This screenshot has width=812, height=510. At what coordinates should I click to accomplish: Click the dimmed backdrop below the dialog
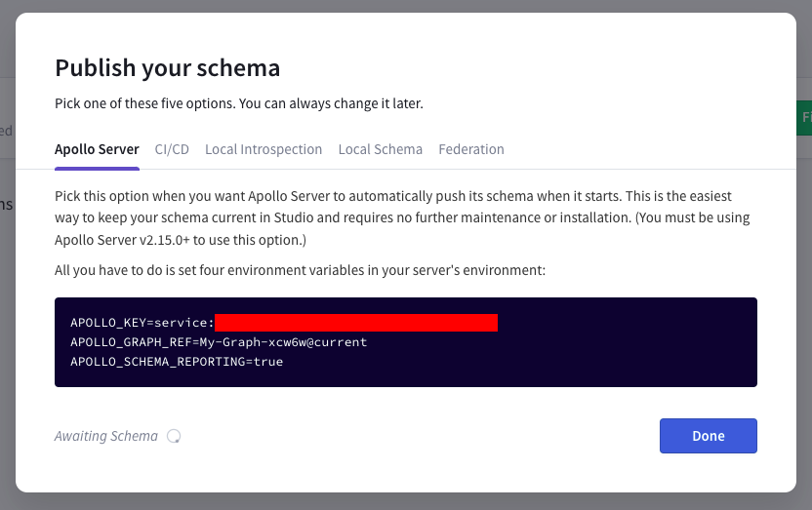pos(406,502)
